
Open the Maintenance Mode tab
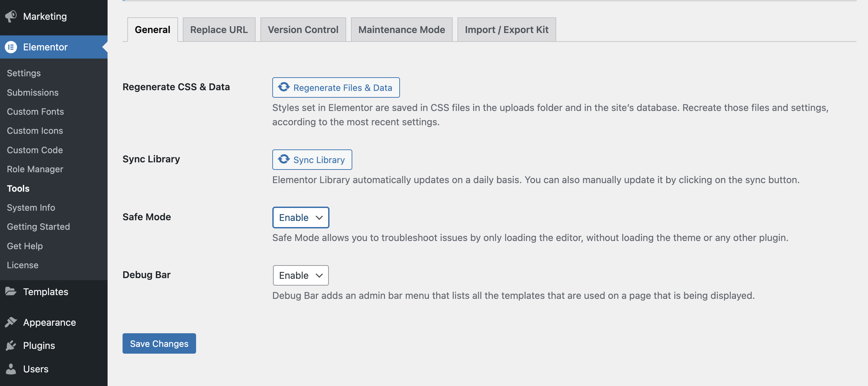(x=401, y=29)
